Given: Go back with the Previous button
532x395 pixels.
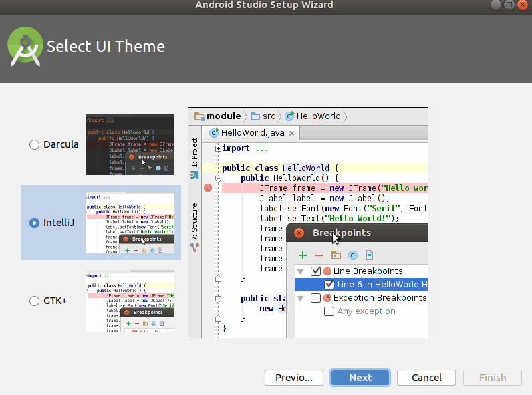Looking at the screenshot, I should click(x=294, y=378).
